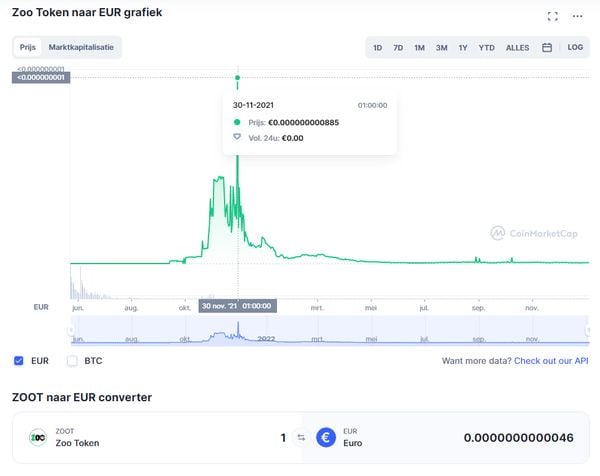This screenshot has width=600, height=476.
Task: Click the Zoo Token logo icon
Action: (x=38, y=437)
